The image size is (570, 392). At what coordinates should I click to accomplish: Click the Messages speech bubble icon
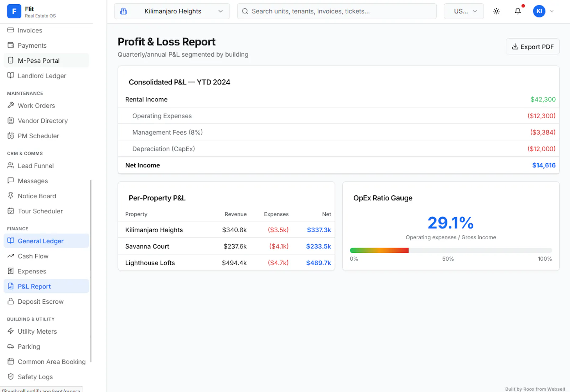11,181
